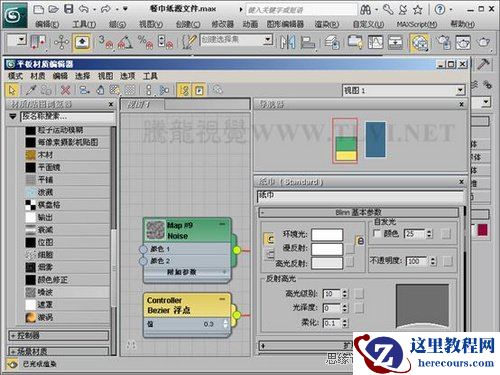Click the eyedropper Pick Material from Object icon
Viewport: 500px width, 375px height.
(31, 90)
